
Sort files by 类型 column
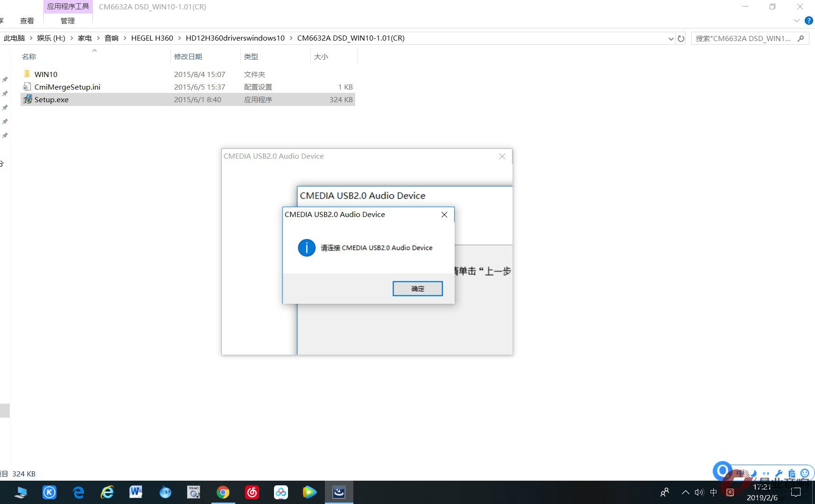click(x=251, y=56)
